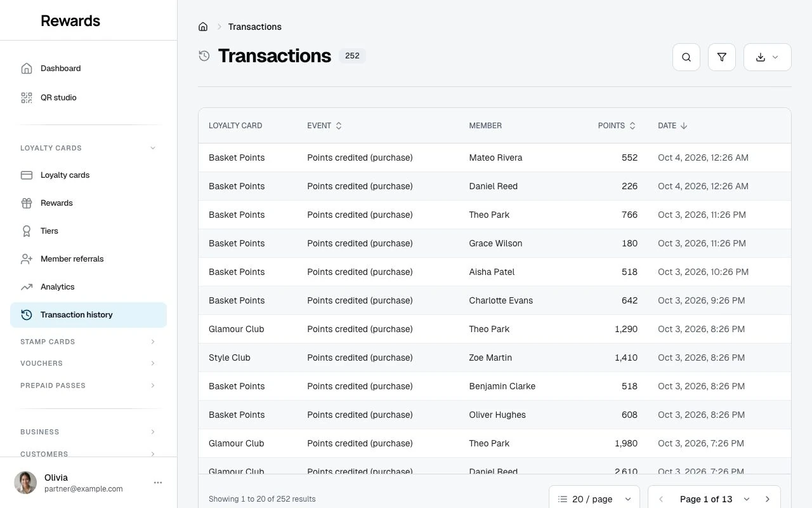Screen dimensions: 812x508
Task: Click the Analytics trend icon
Action: pyautogui.click(x=27, y=287)
